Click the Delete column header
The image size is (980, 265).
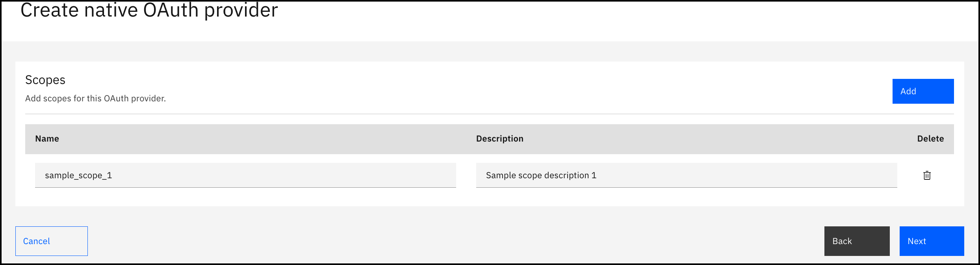[930, 139]
